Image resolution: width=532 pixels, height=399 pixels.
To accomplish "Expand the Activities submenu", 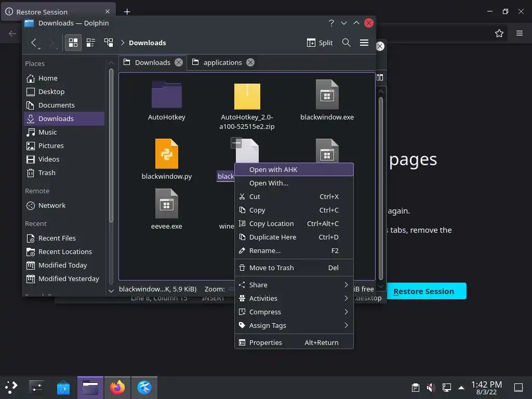I will [x=294, y=299].
